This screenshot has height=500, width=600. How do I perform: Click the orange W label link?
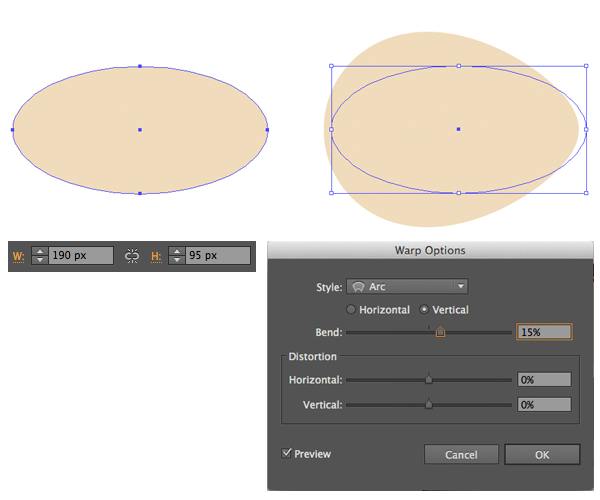pos(17,256)
